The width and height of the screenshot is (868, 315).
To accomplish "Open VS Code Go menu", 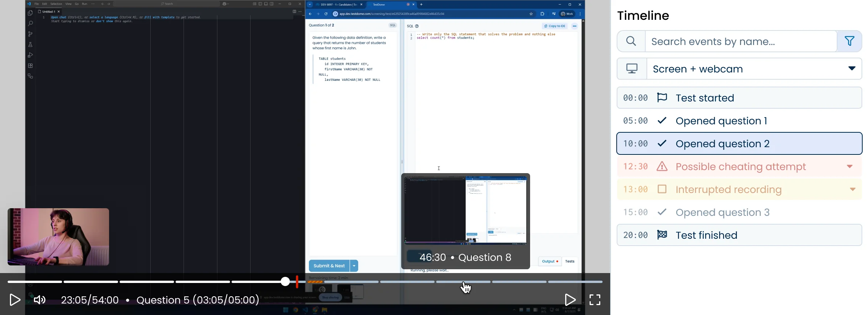I will point(77,4).
